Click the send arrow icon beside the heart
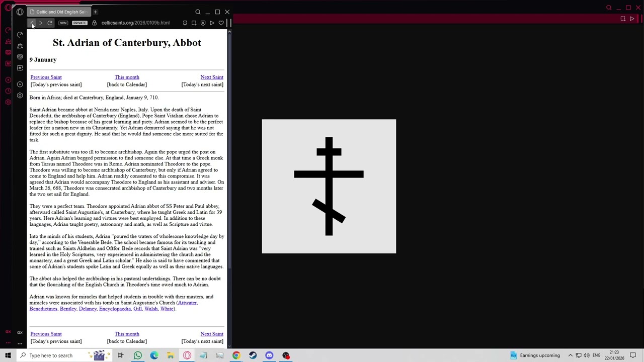 (212, 23)
